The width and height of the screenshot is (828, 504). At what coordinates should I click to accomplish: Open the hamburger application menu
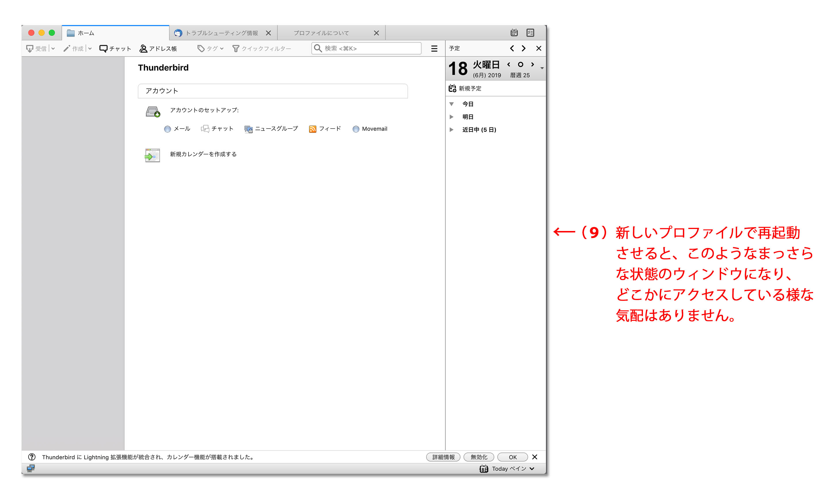434,49
